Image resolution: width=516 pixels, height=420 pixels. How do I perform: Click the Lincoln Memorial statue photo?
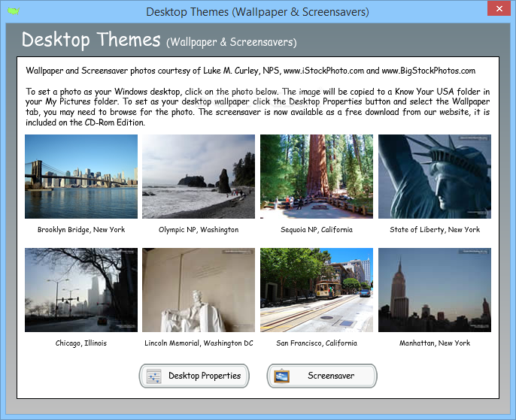pos(199,290)
